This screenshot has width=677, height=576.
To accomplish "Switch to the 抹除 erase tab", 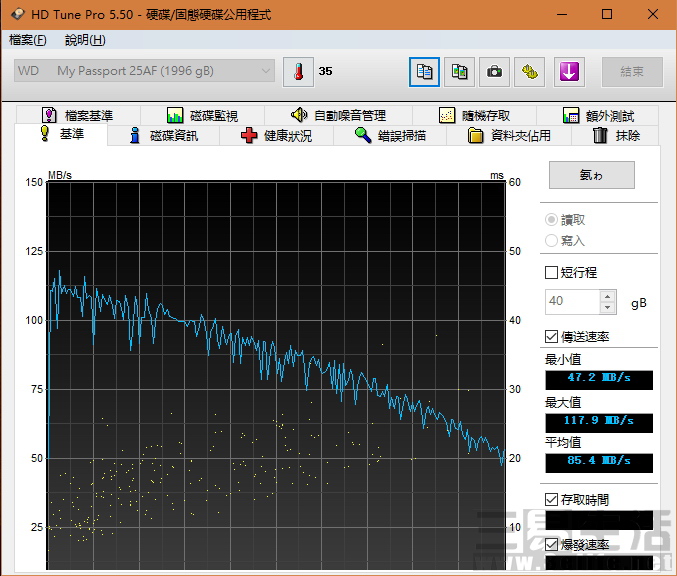I will pyautogui.click(x=616, y=136).
